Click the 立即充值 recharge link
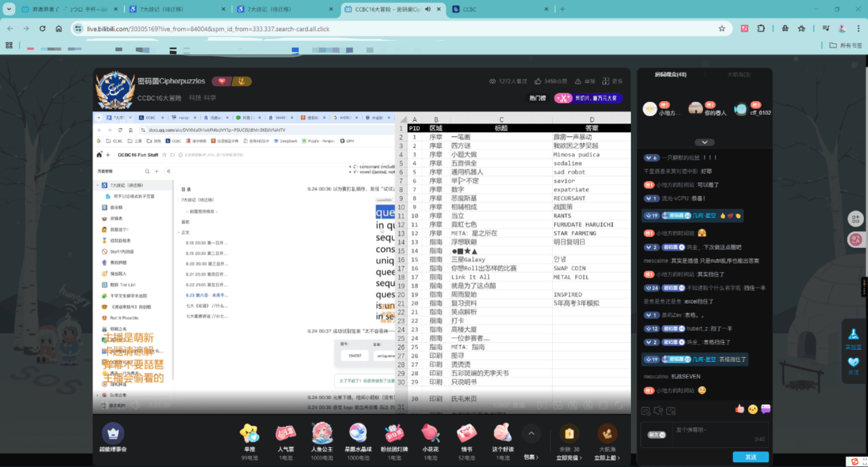Screen dimensions: 868x467 569,458
